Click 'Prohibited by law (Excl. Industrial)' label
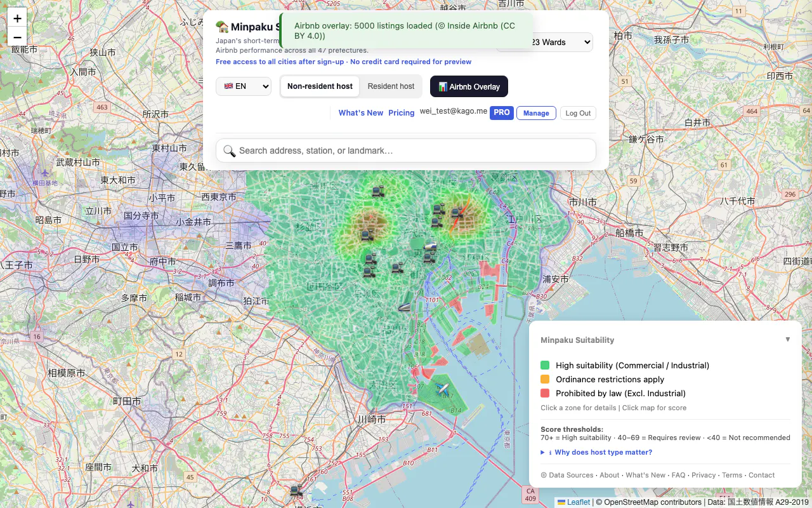812x508 pixels. pyautogui.click(x=620, y=393)
